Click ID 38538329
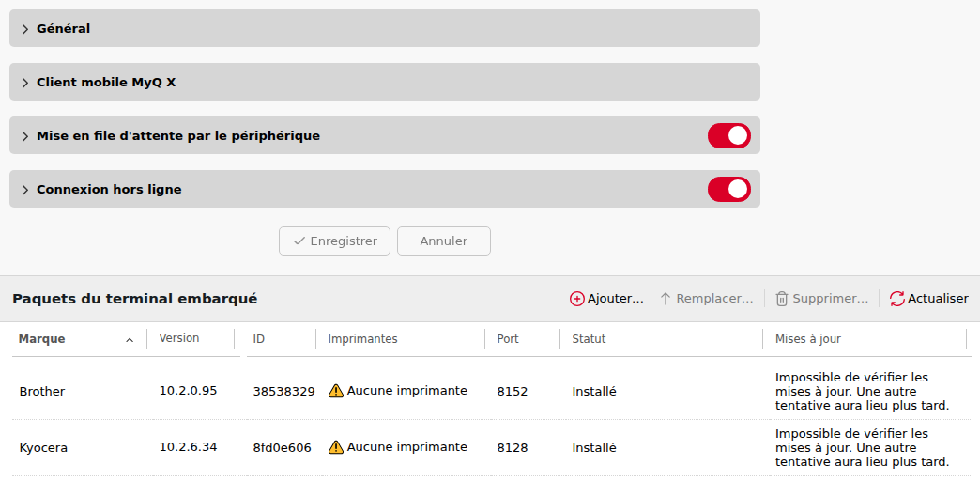 283,392
